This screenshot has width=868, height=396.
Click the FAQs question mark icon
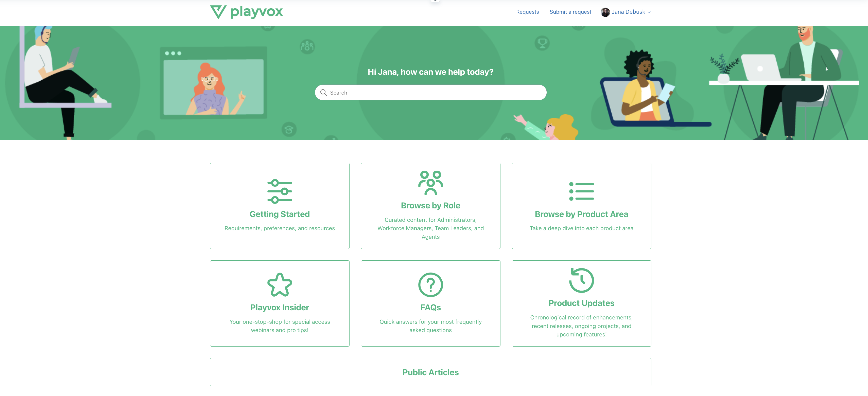431,284
